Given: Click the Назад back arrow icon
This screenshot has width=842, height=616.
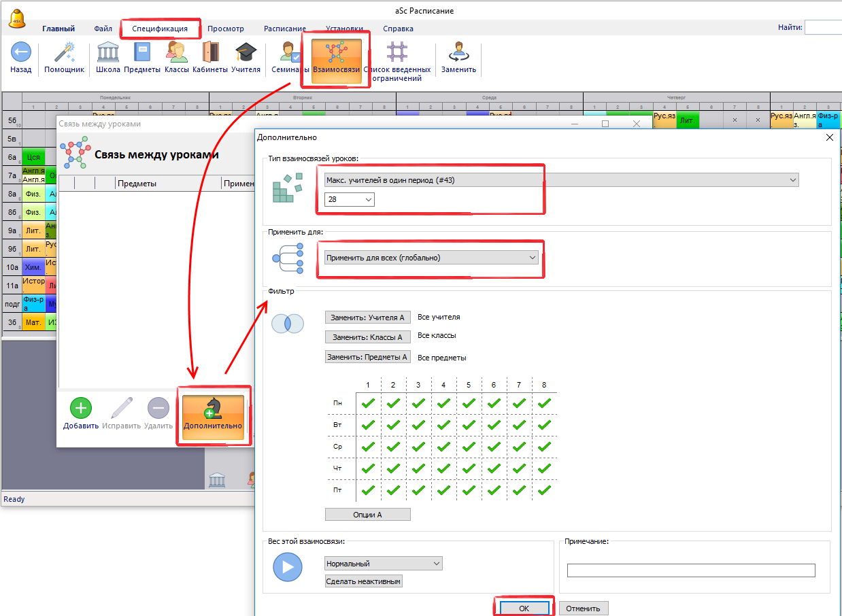Looking at the screenshot, I should point(20,53).
